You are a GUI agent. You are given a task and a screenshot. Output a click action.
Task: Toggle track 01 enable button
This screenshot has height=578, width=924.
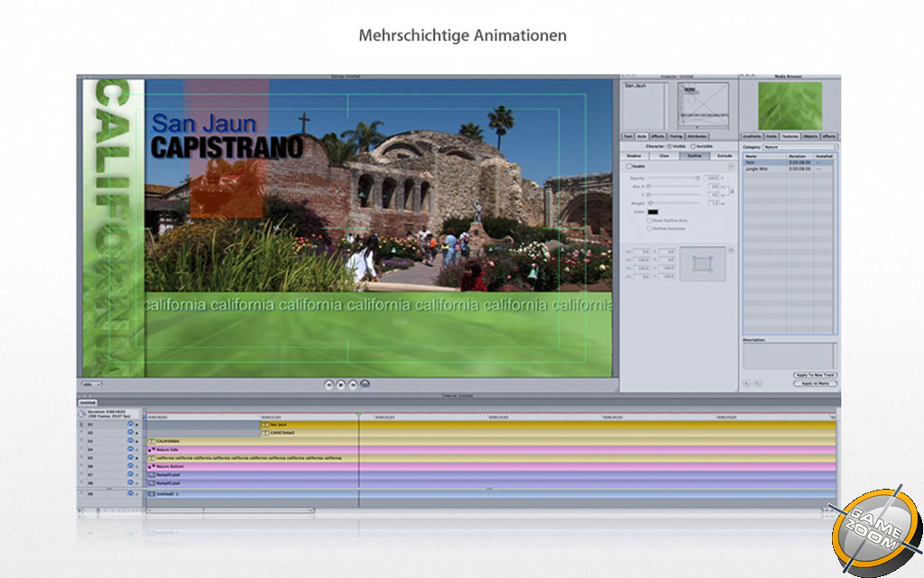pos(130,424)
